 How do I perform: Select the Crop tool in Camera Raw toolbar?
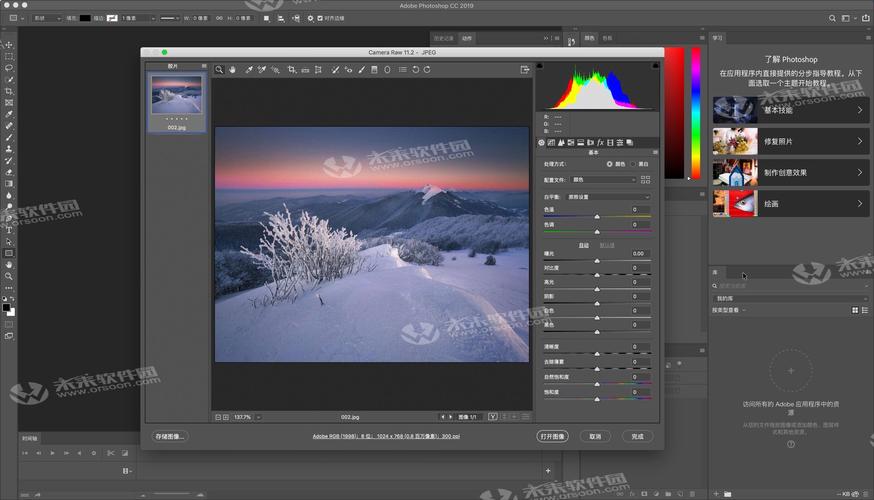pos(292,70)
